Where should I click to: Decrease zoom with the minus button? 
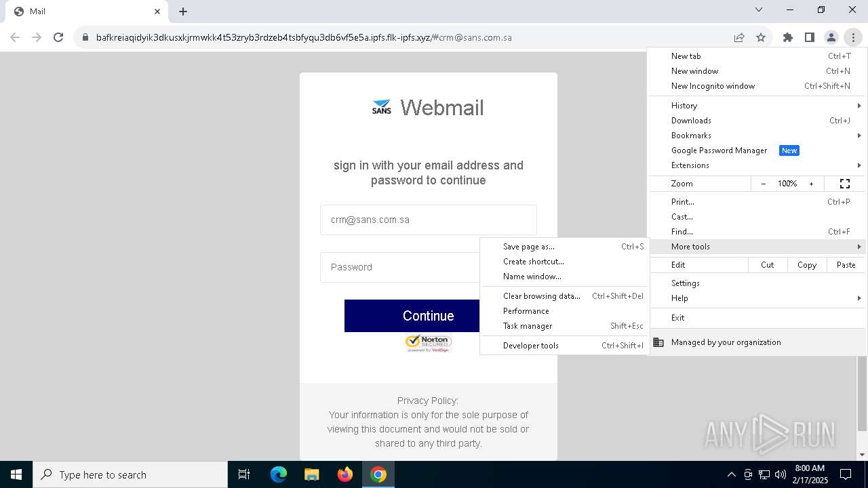point(764,184)
